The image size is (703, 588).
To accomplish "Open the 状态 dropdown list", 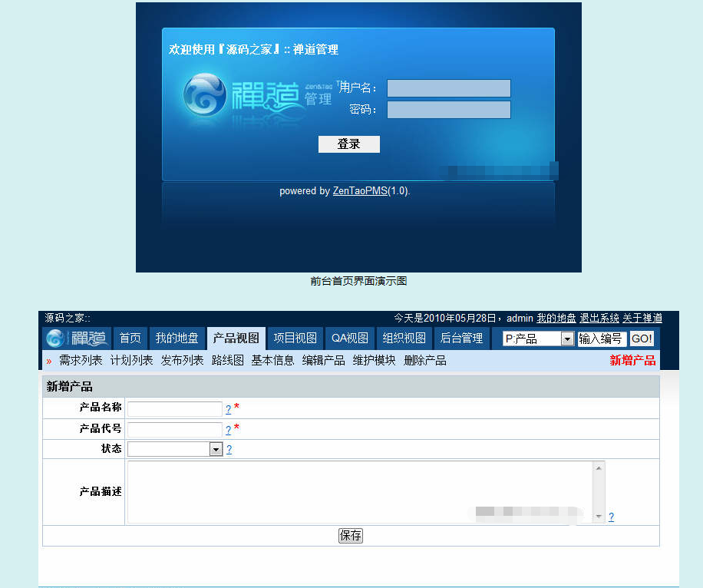I will tap(217, 448).
